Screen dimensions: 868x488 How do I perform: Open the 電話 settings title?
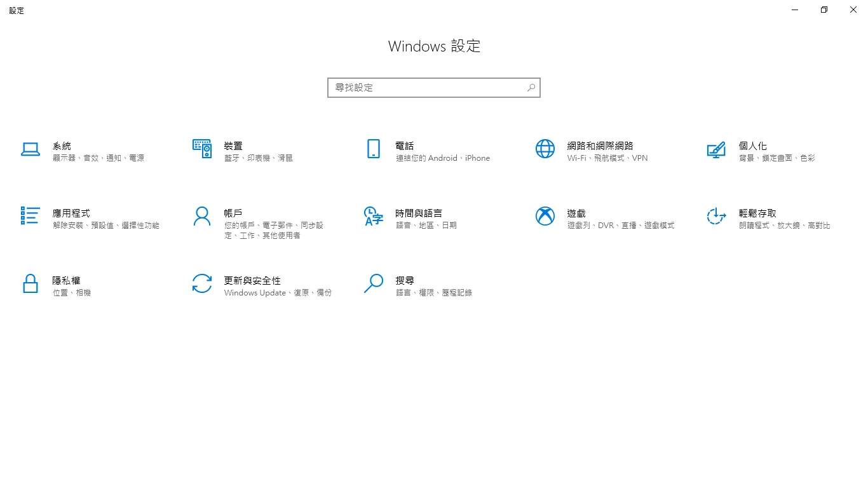pyautogui.click(x=405, y=146)
